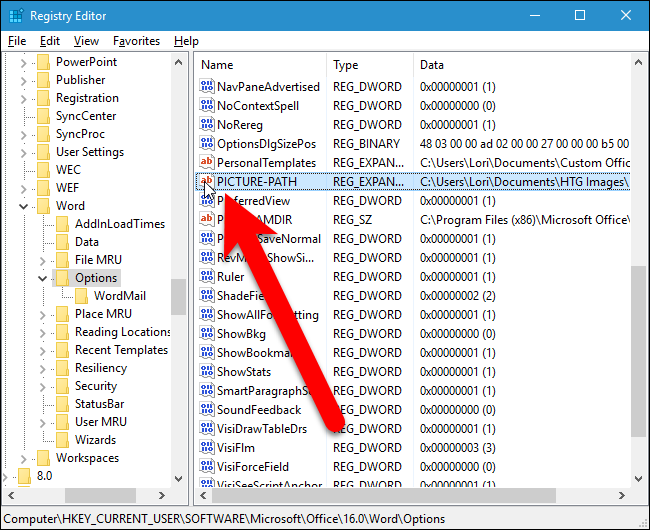Viewport: 650px width, 530px height.
Task: Open the View menu
Action: [86, 41]
